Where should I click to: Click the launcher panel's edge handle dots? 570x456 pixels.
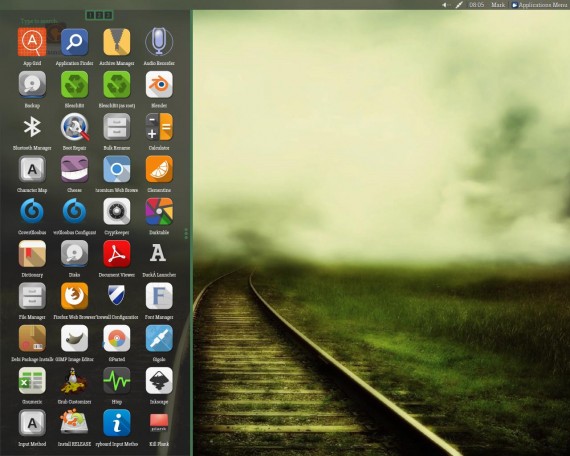tap(186, 233)
